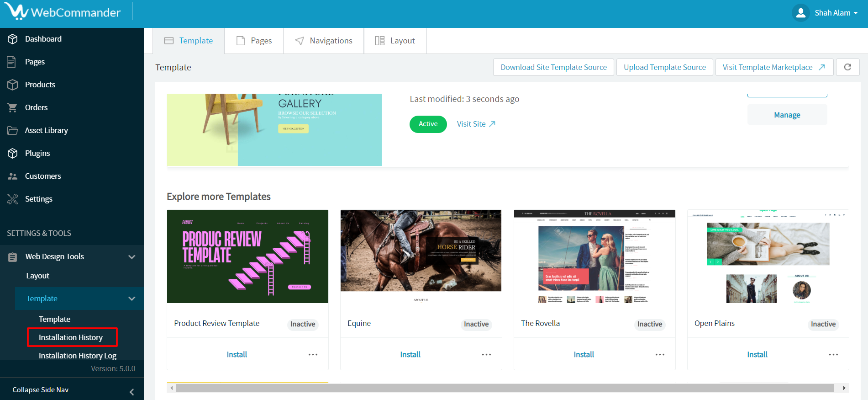
Task: Click the refresh icon button
Action: [x=848, y=67]
